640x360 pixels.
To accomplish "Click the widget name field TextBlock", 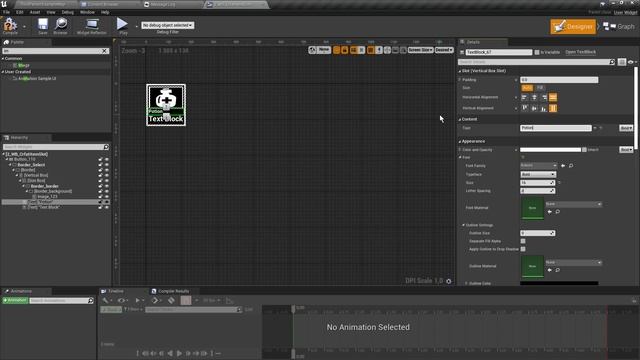I will coord(499,52).
